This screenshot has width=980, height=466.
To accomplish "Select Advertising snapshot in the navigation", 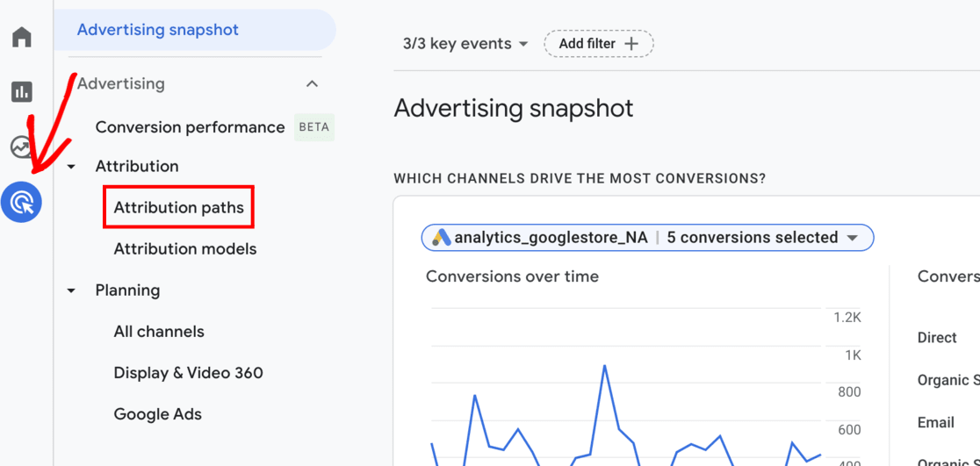I will [158, 30].
